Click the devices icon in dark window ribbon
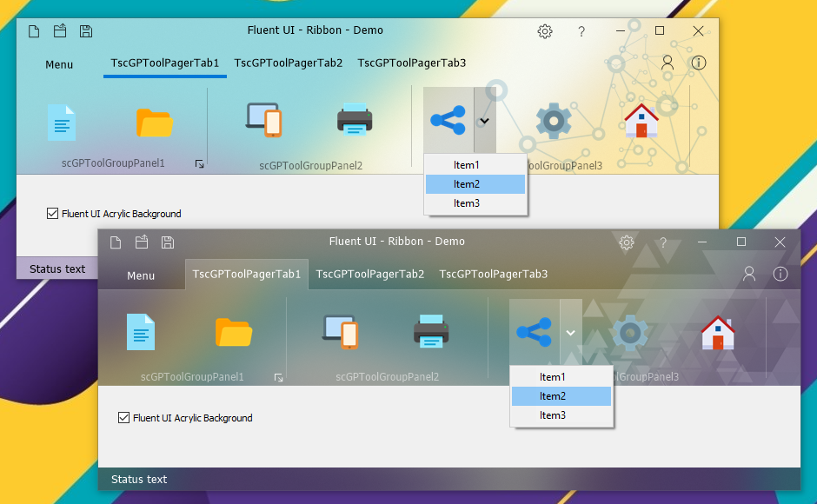Viewport: 817px width, 504px height. pos(340,331)
